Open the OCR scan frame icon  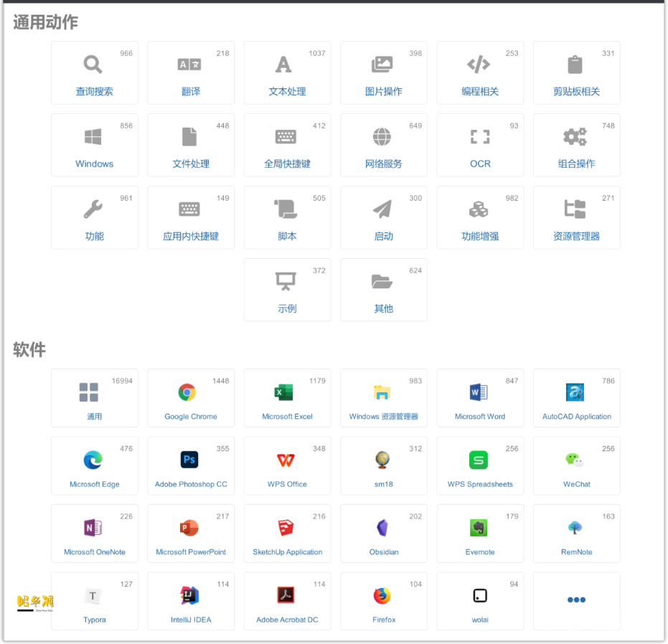coord(480,137)
